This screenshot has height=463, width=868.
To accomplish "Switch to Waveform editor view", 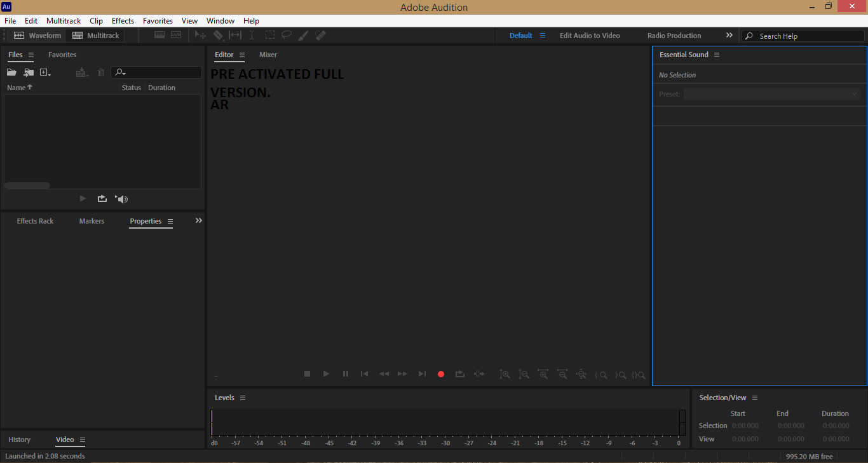I will point(37,36).
